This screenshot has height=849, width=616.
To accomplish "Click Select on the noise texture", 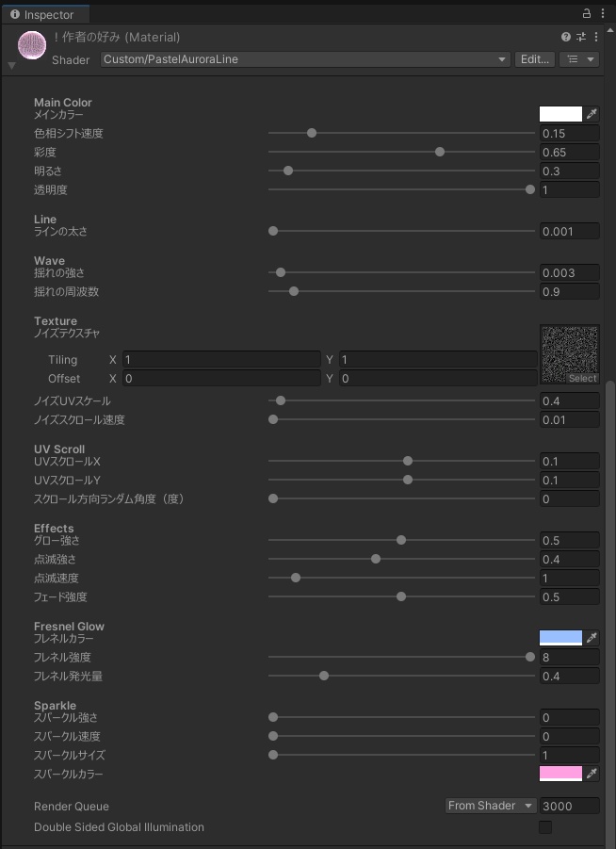I will (582, 378).
